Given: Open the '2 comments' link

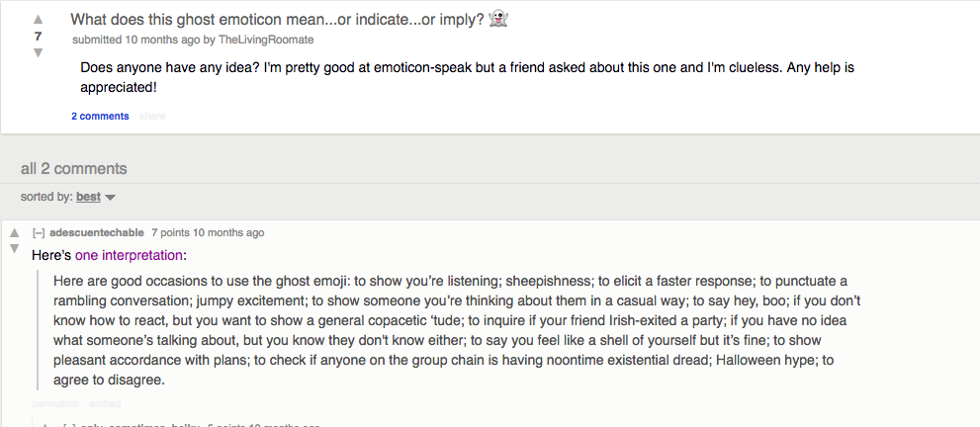Looking at the screenshot, I should tap(100, 117).
